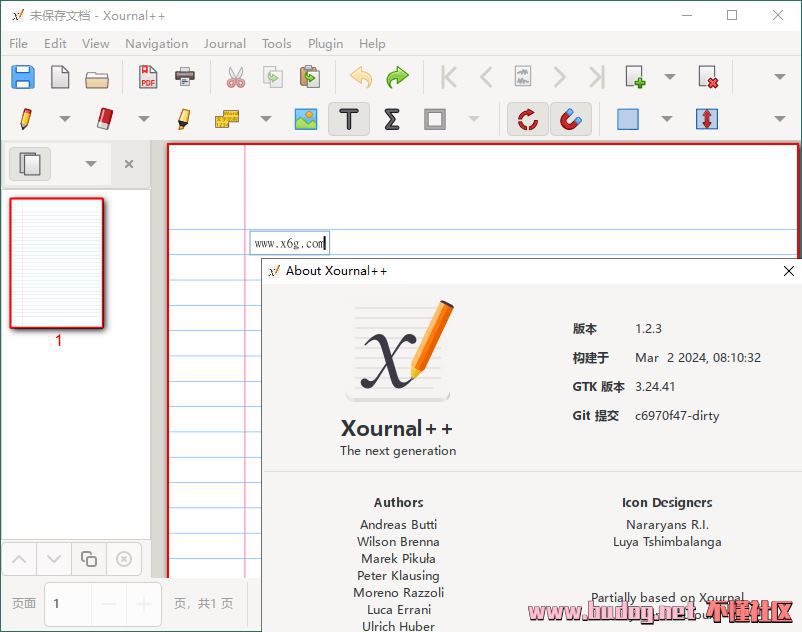Insert an image with the Image tool
This screenshot has width=802, height=632.
click(306, 119)
